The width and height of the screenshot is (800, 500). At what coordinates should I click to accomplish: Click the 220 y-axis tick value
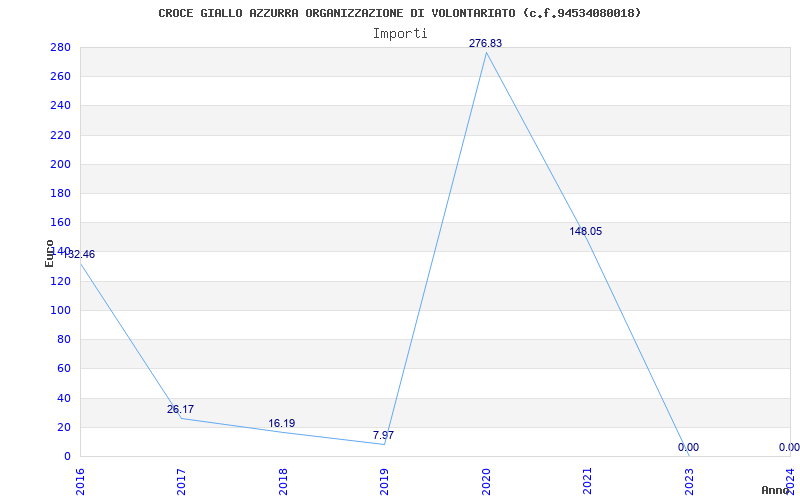pos(61,135)
